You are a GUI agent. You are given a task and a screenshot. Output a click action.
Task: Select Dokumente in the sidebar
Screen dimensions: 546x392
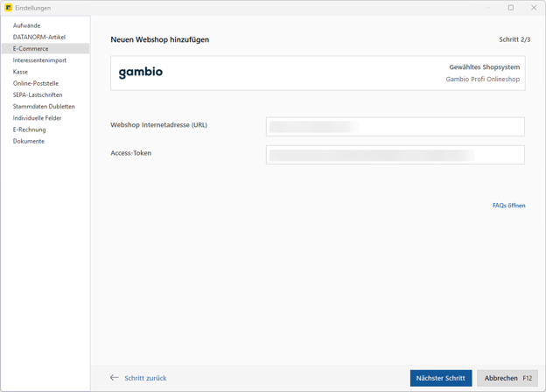[28, 141]
